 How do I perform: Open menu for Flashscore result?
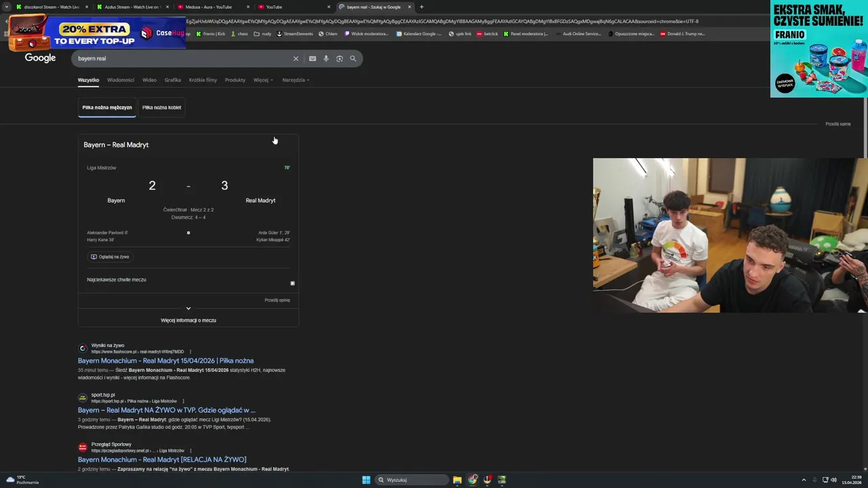(x=191, y=352)
